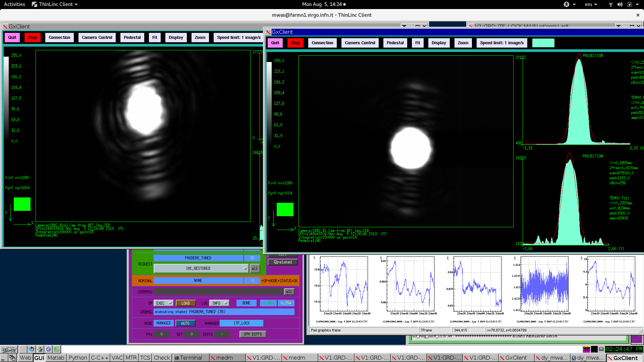Open the accessibility icon in top bar

coord(567,4)
